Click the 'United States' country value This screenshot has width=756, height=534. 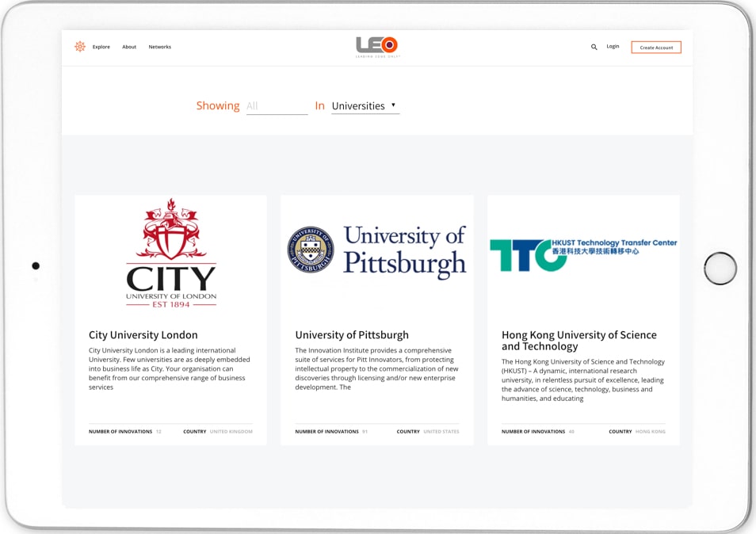click(441, 431)
